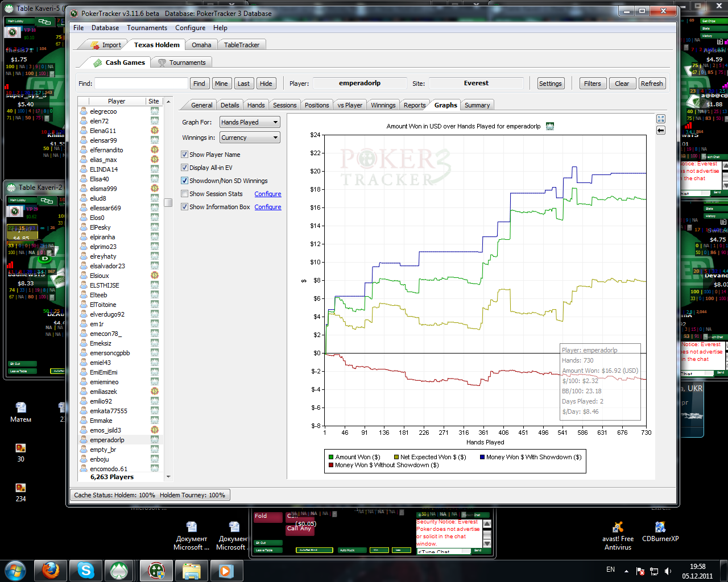Click the PokerTracker taskbar icon
This screenshot has height=582, width=728.
pyautogui.click(x=156, y=570)
